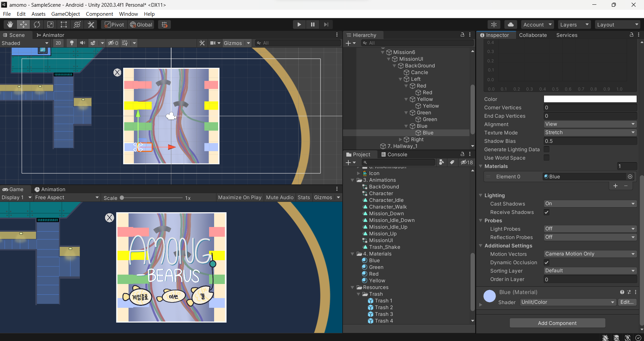Collapse the 4. Materials folder

tap(352, 254)
